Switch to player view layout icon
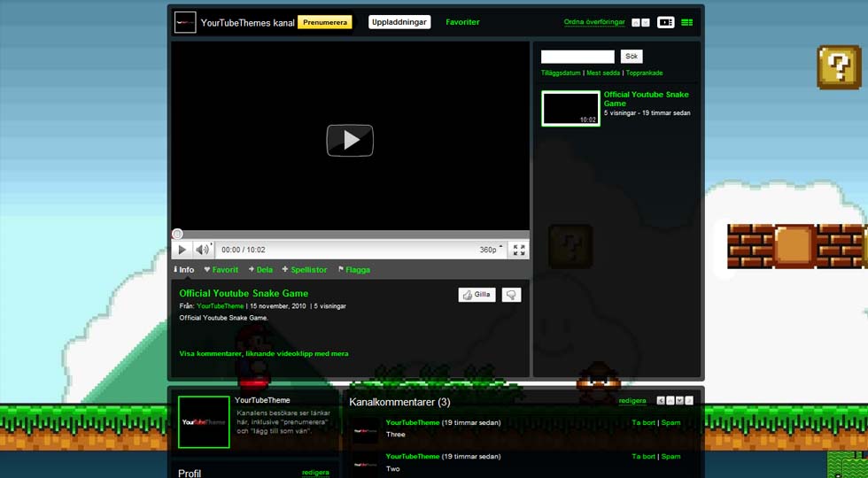 tap(665, 23)
